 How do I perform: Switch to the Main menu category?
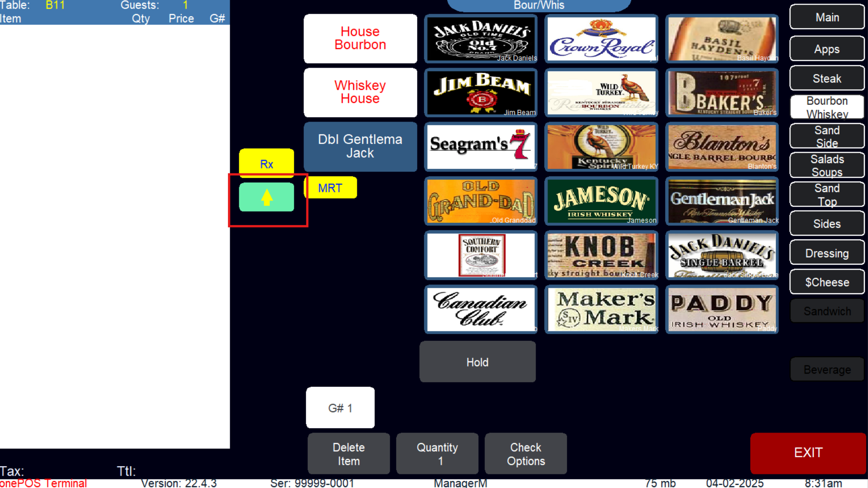click(x=827, y=17)
